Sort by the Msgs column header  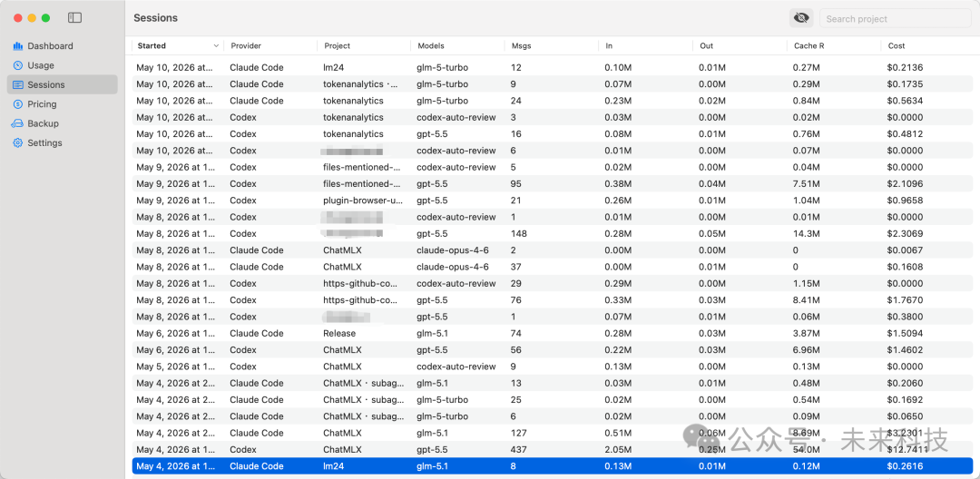[x=521, y=45]
